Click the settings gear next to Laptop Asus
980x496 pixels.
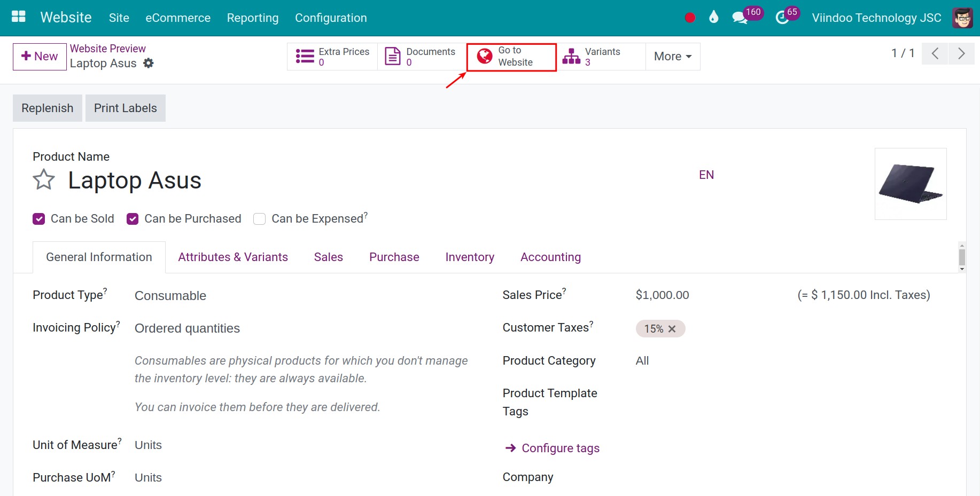149,63
